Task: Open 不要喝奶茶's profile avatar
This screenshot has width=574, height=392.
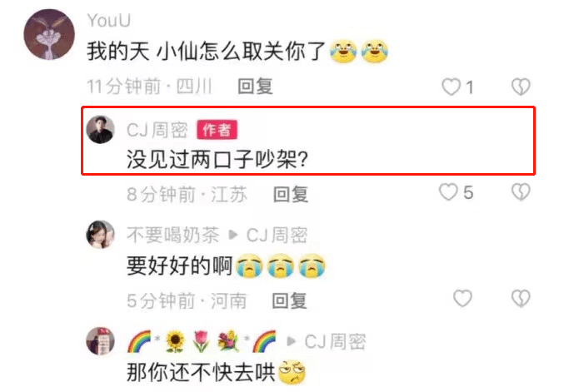Action: tap(100, 235)
